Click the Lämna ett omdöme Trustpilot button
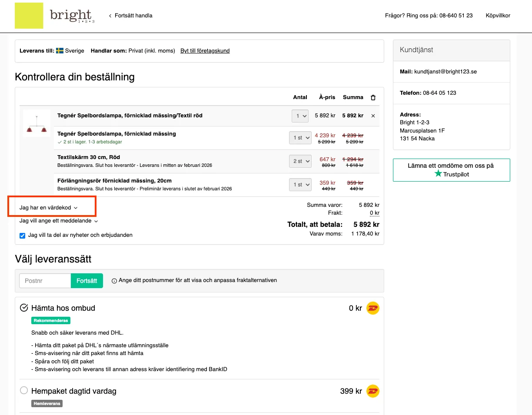The width and height of the screenshot is (532, 415). pos(451,170)
